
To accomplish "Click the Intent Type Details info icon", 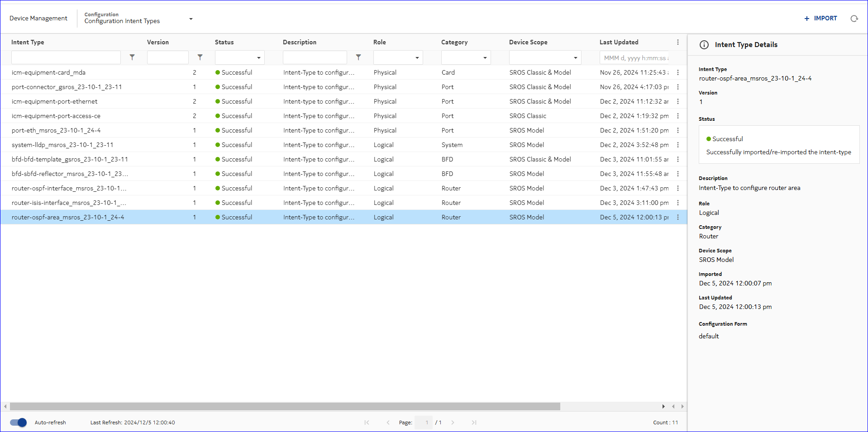I will tap(704, 45).
